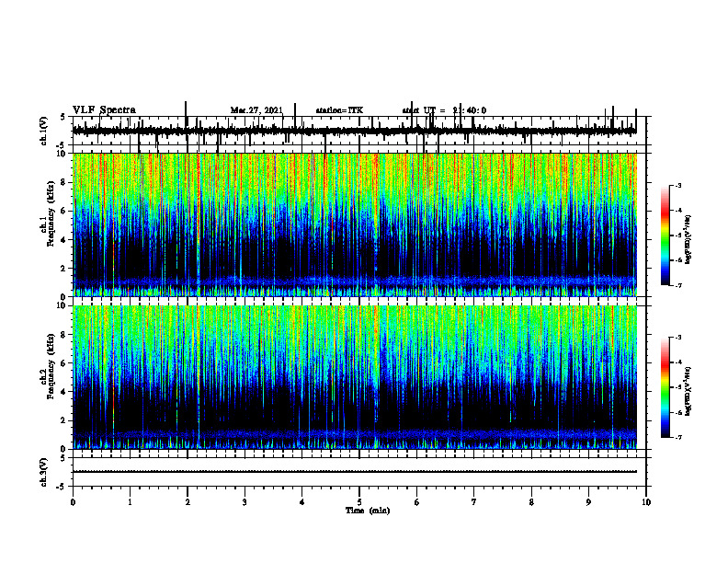Click the "ch.3(V)" waveform axis label

click(x=43, y=472)
